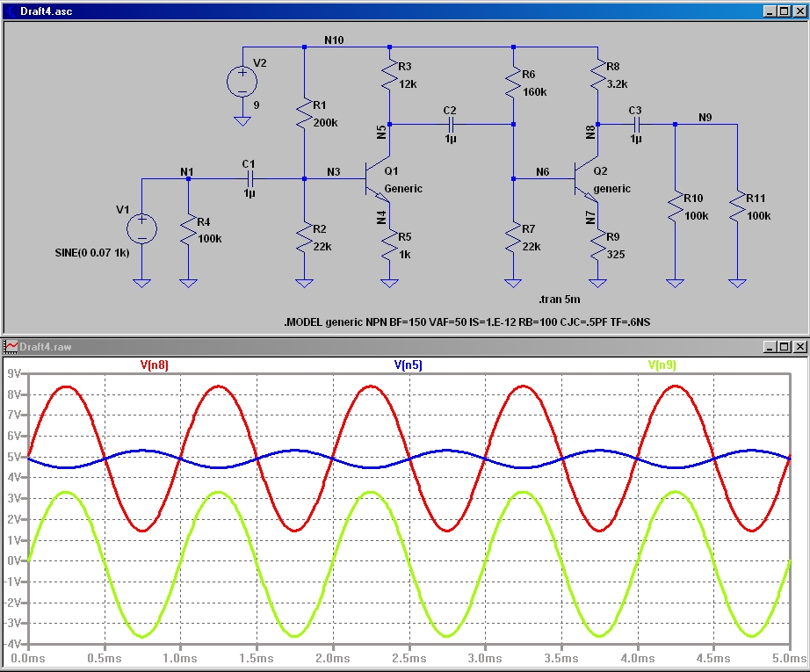The image size is (810, 672).
Task: Click resistor R6 160k symbol
Action: [x=513, y=83]
